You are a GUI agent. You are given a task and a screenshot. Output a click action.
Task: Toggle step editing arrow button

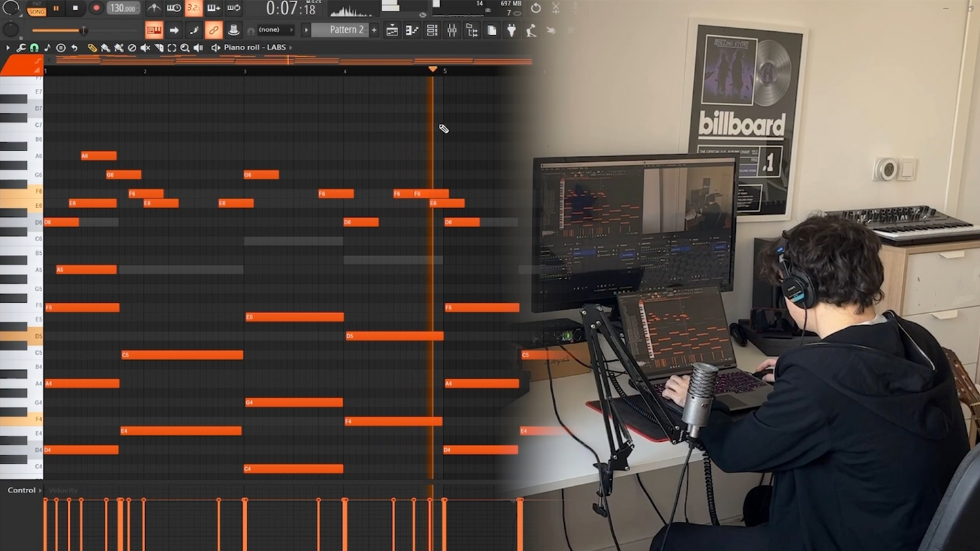[x=174, y=30]
